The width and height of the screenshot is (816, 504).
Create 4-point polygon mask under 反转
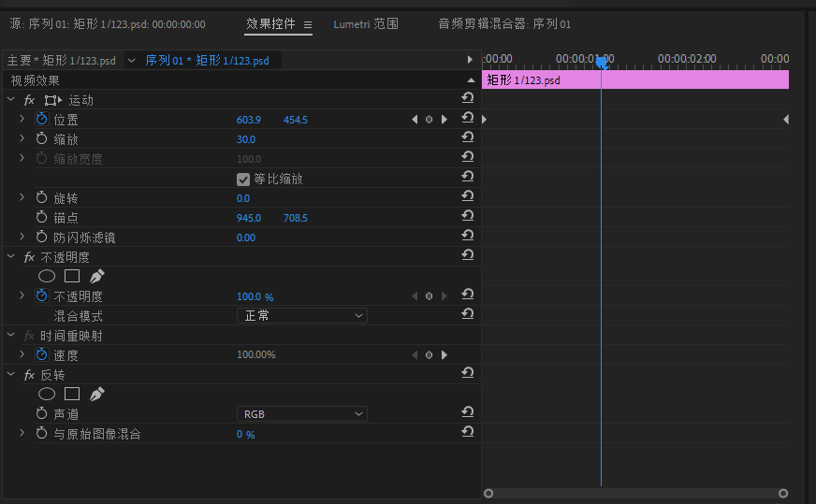click(72, 394)
